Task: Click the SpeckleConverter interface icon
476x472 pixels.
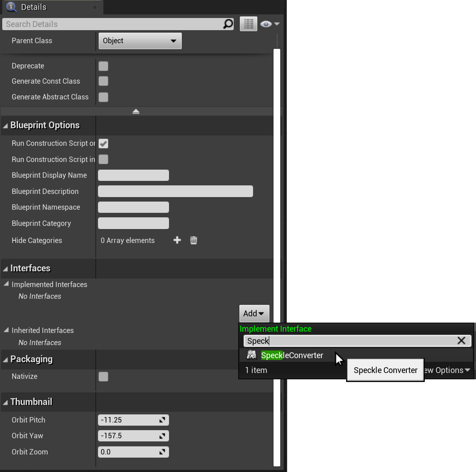Action: pyautogui.click(x=252, y=355)
